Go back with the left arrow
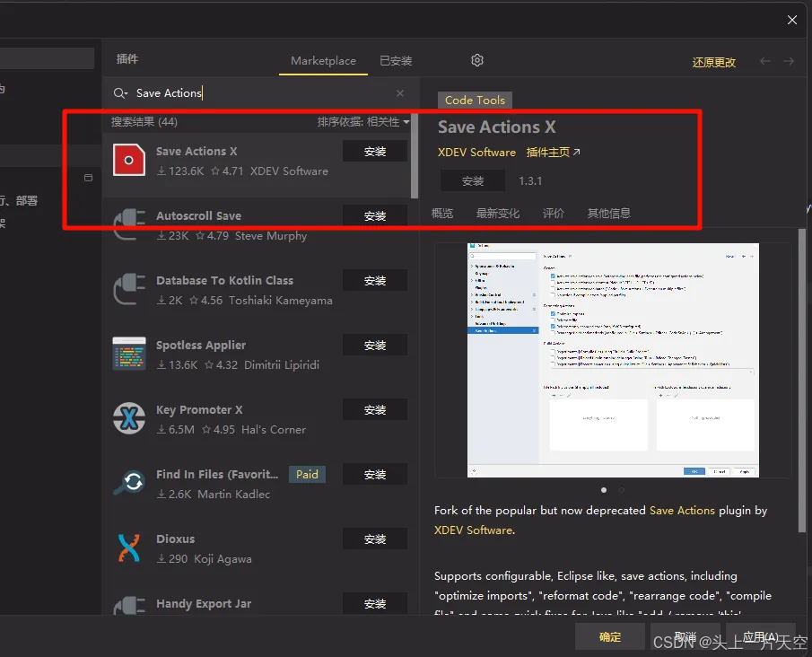 pos(764,61)
